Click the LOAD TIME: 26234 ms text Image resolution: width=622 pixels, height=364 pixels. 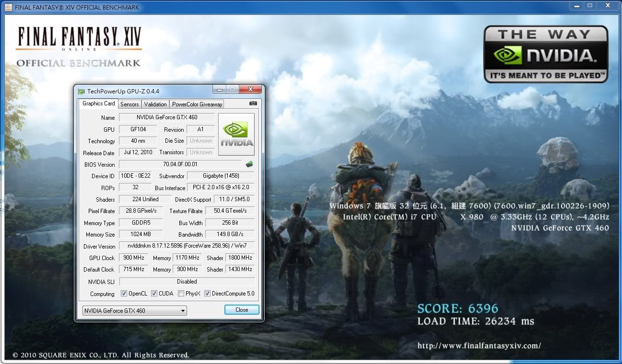(x=475, y=321)
